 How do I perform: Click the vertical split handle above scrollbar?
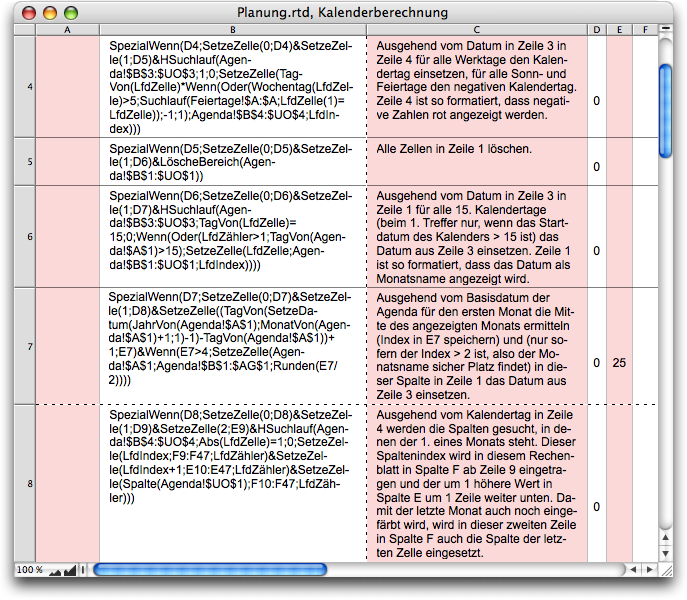coord(667,30)
